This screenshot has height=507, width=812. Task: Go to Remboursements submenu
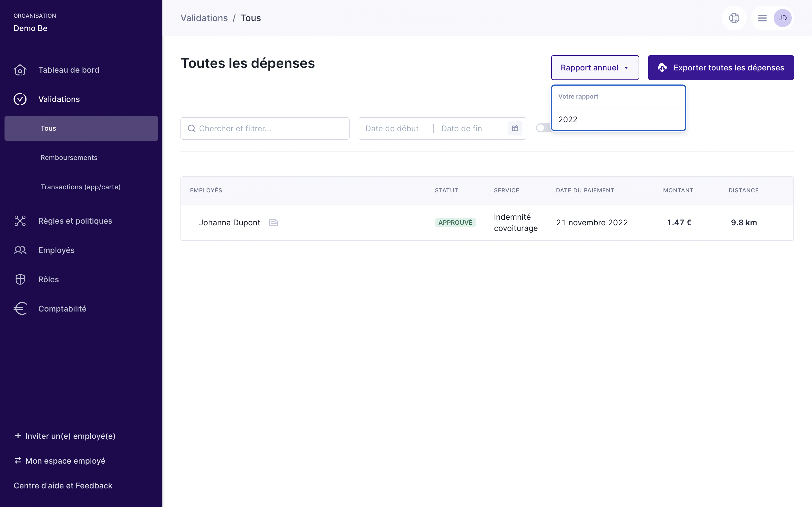pos(69,158)
